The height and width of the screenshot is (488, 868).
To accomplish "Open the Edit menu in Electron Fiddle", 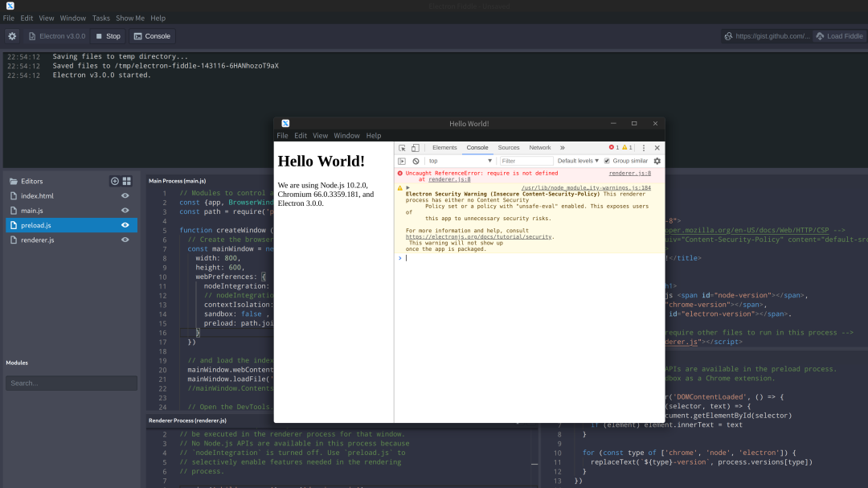I will 27,18.
